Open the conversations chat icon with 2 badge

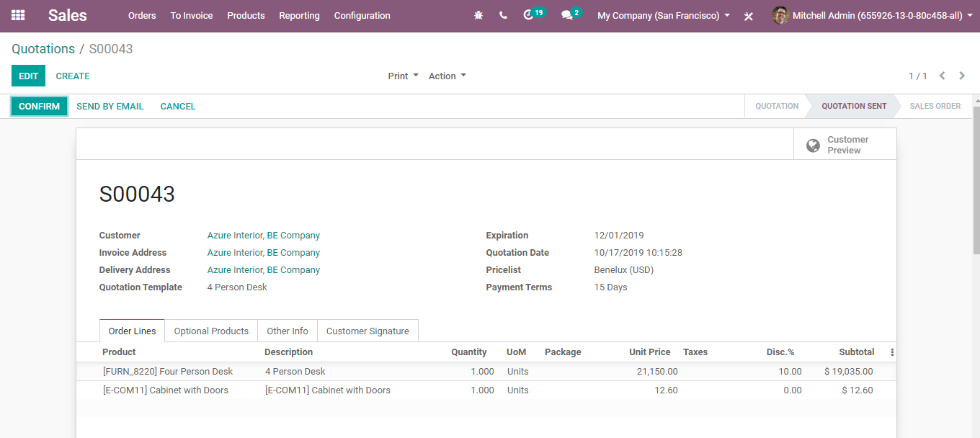pos(571,14)
